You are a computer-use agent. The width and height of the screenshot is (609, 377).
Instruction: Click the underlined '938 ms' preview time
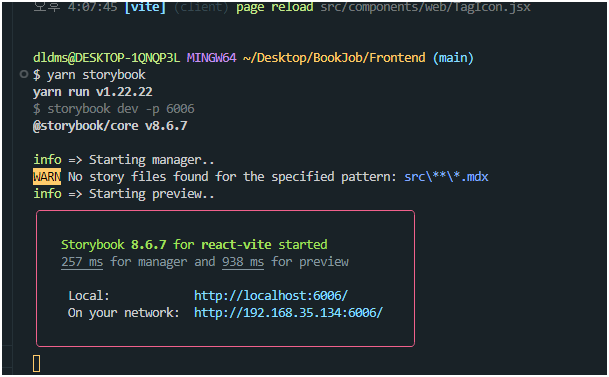coord(243,262)
